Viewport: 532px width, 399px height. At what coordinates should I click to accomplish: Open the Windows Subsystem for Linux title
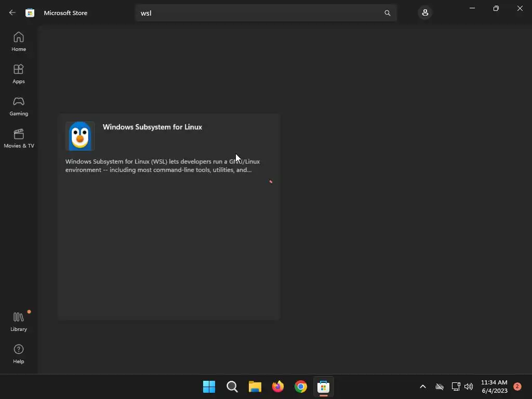[152, 127]
